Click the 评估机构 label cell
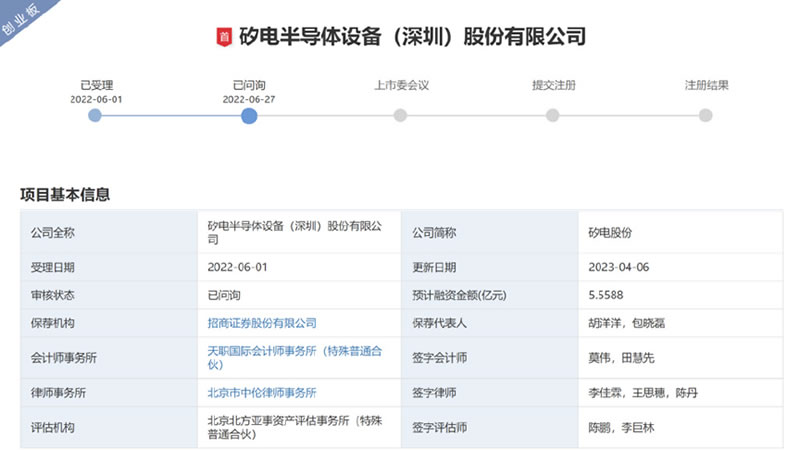800x450 pixels. (109, 428)
